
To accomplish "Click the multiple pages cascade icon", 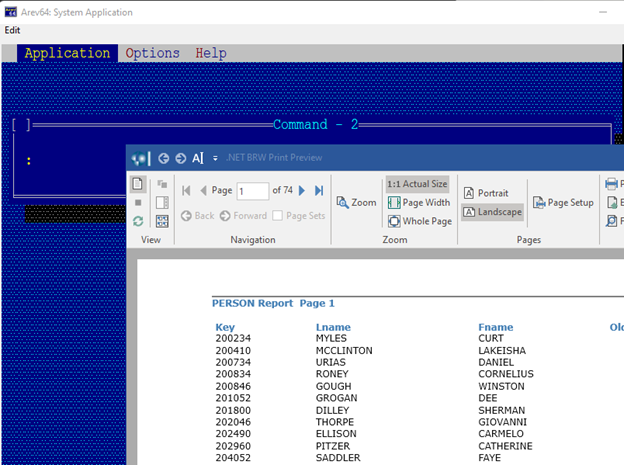I will coord(162,184).
